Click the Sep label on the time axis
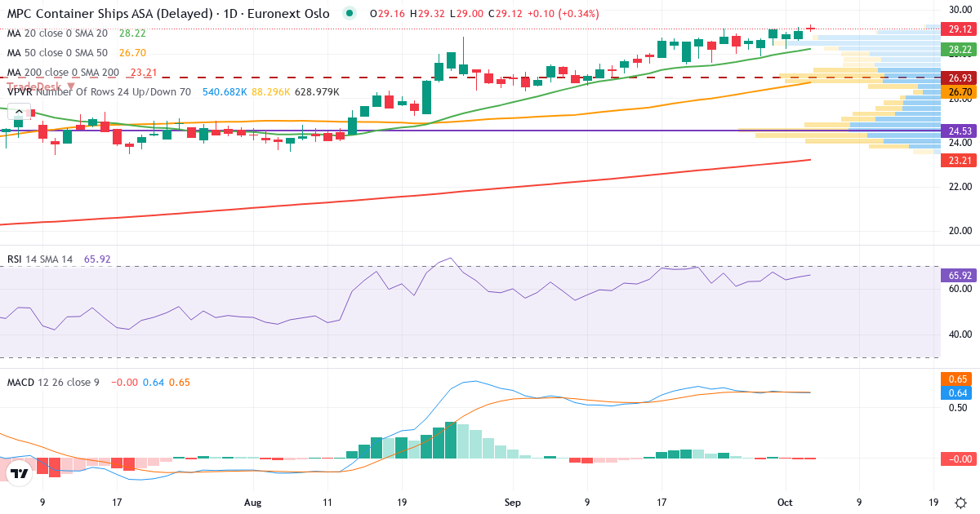The width and height of the screenshot is (980, 514). coord(513,503)
